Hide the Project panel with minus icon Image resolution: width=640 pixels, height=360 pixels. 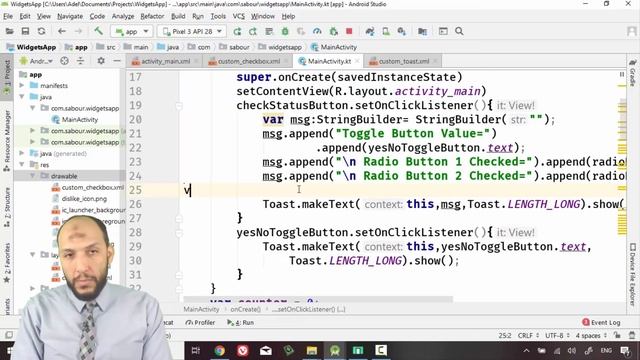coord(117,61)
